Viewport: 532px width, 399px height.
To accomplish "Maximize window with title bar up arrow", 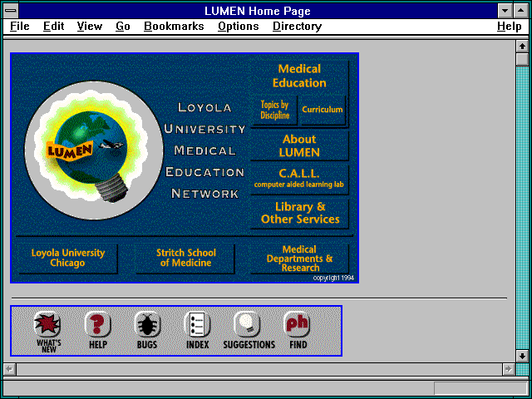I will [521, 11].
